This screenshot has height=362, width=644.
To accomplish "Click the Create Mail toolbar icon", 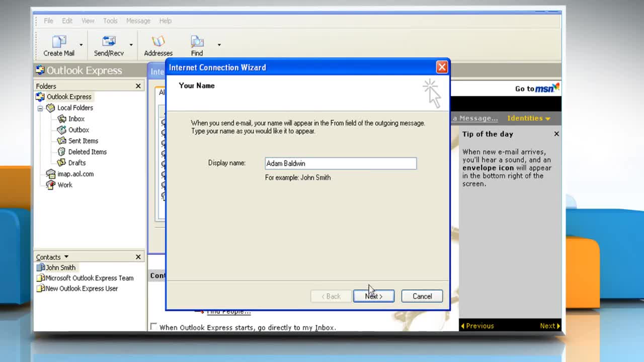I will pos(59,41).
